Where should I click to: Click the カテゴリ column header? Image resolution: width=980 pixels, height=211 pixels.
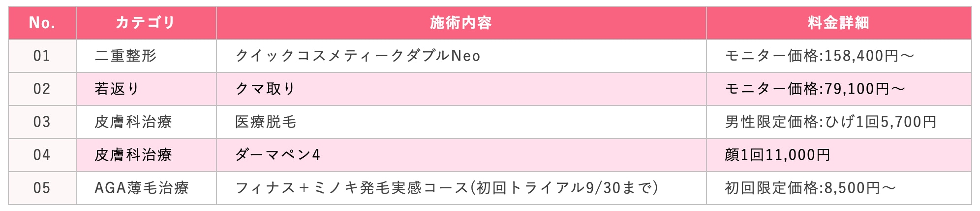point(146,23)
